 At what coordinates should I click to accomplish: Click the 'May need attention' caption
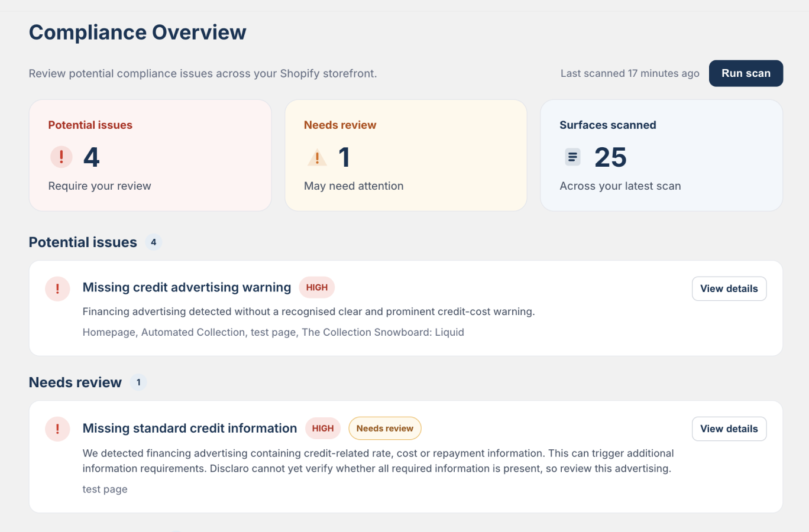[x=354, y=186]
